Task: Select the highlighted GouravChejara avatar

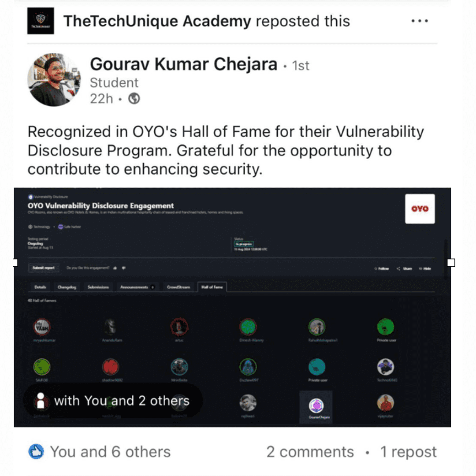Action: pos(316,407)
